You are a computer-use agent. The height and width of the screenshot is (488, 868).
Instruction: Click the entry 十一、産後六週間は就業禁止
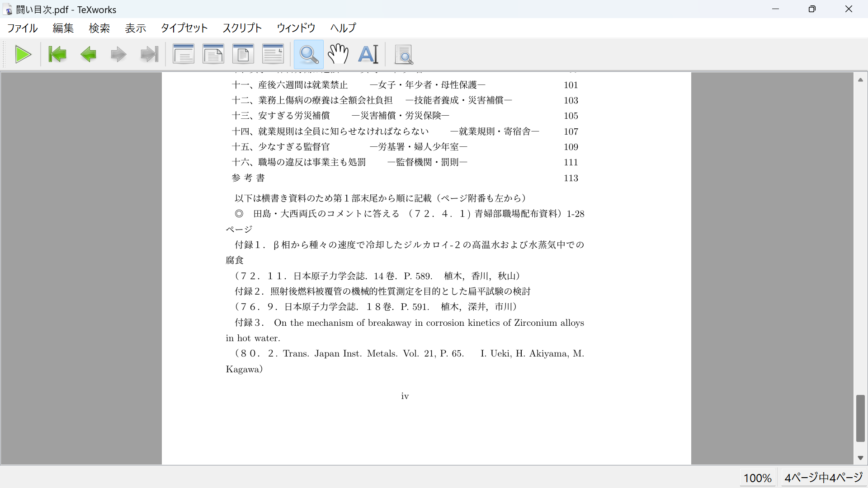[290, 85]
